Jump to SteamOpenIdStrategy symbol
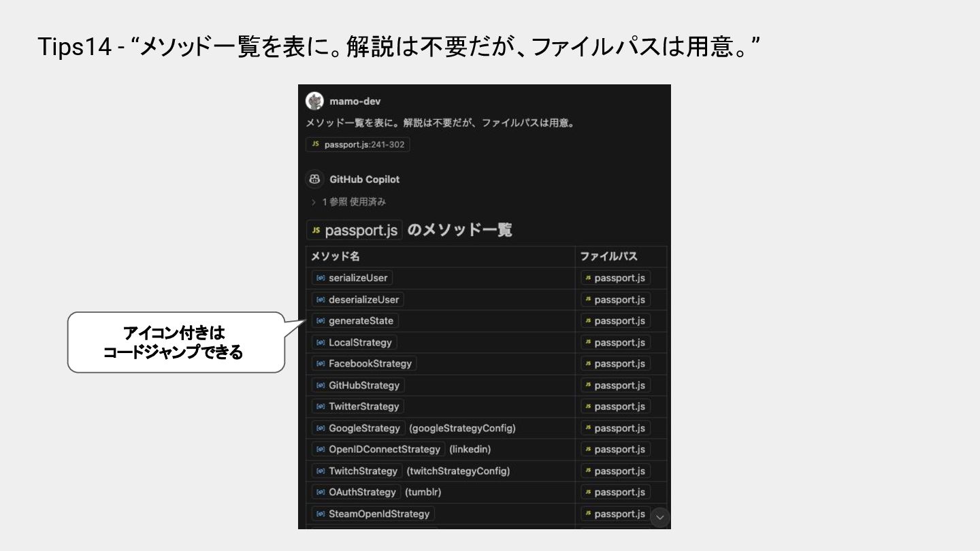Image resolution: width=980 pixels, height=551 pixels. (373, 514)
